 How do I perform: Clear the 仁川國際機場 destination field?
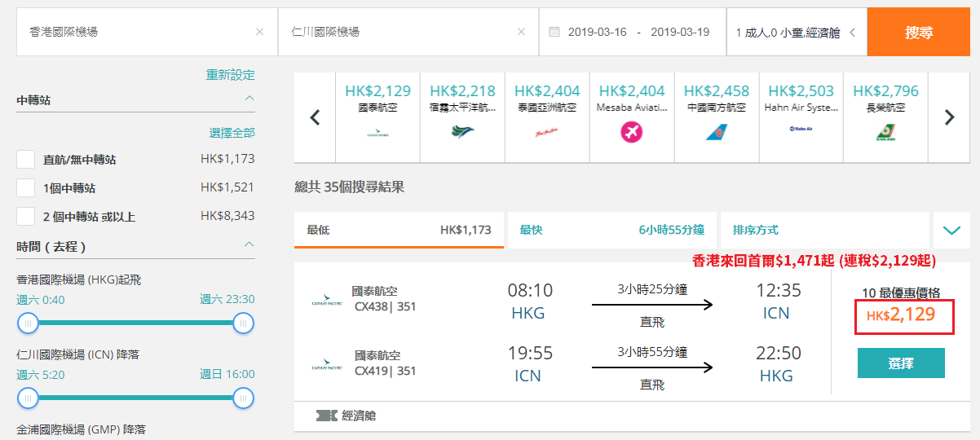(521, 33)
